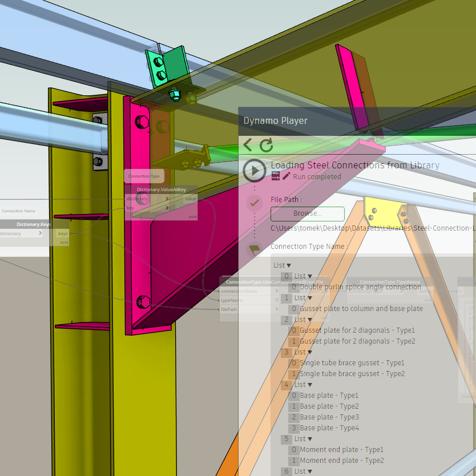This screenshot has width=476, height=476.
Task: Collapse List 2 in the output tree
Action: [310, 320]
